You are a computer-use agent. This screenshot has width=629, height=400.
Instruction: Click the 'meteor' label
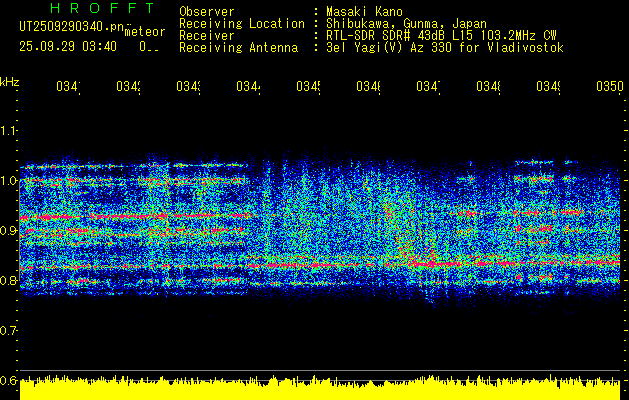point(145,32)
